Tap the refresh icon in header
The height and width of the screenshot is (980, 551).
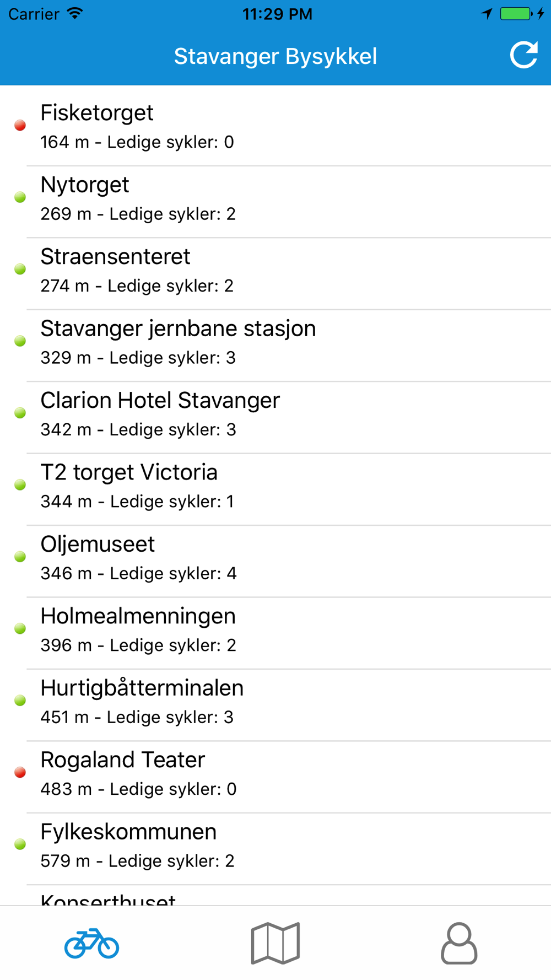coord(523,55)
